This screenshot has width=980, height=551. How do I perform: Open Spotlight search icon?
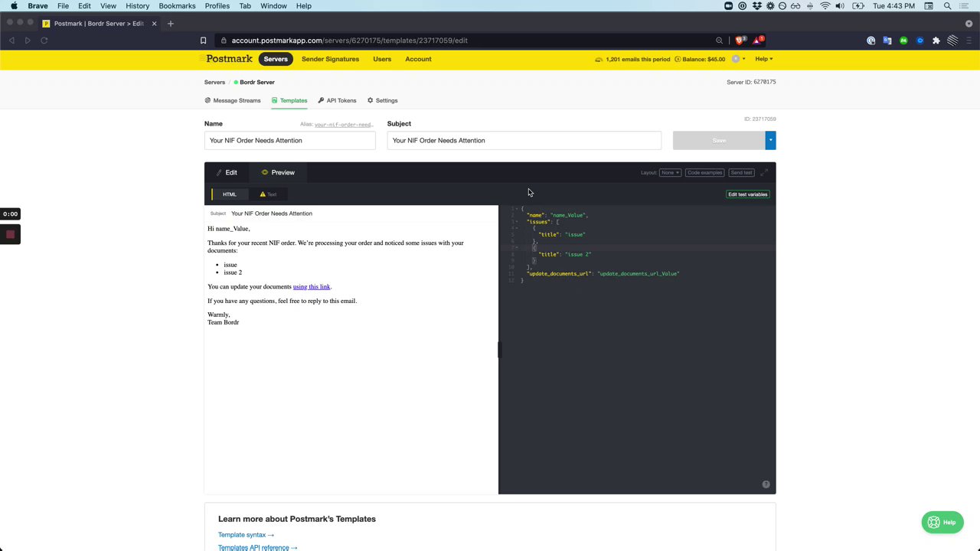pyautogui.click(x=947, y=6)
